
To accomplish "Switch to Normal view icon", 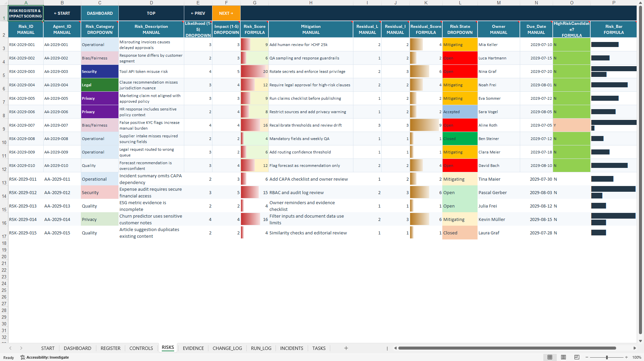I will point(550,357).
